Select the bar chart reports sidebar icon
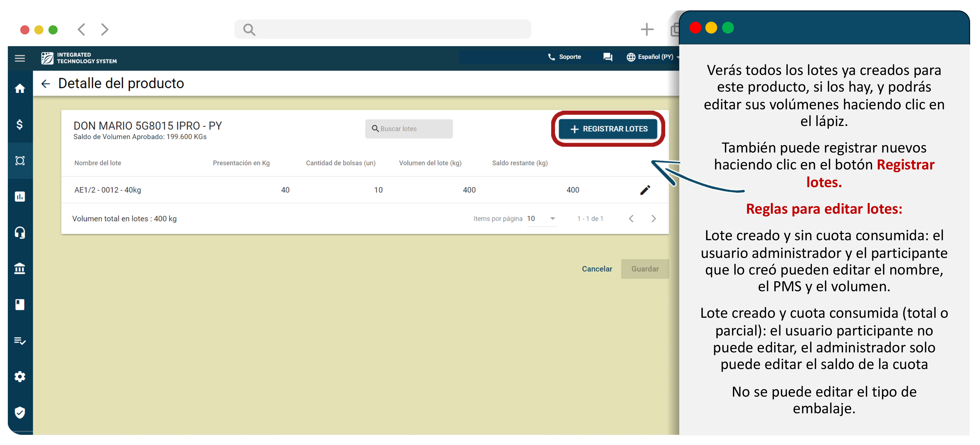 click(20, 196)
